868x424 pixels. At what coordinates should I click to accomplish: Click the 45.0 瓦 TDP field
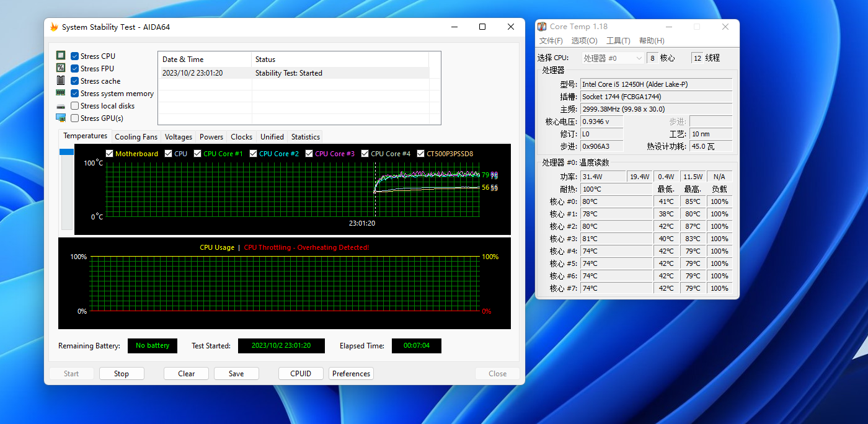[x=711, y=146]
